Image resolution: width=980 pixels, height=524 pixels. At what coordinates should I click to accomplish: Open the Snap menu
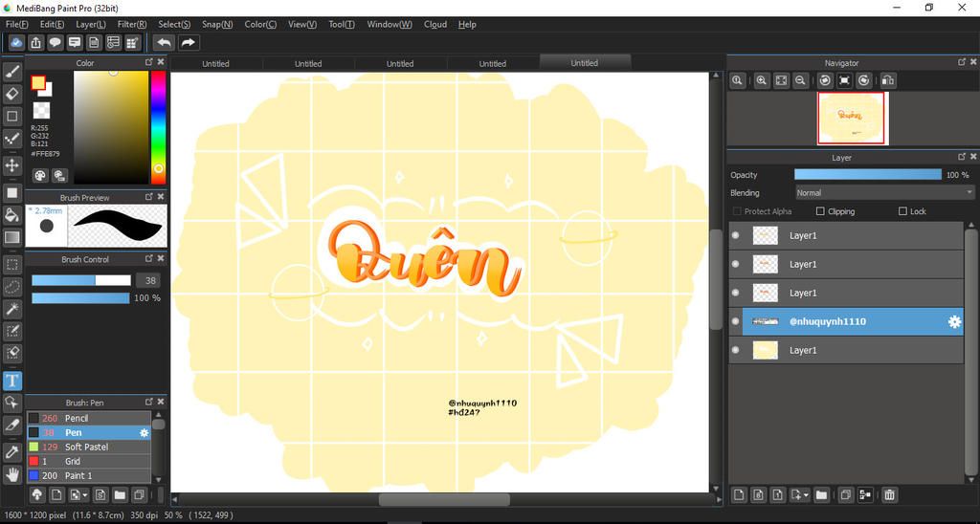tap(217, 24)
